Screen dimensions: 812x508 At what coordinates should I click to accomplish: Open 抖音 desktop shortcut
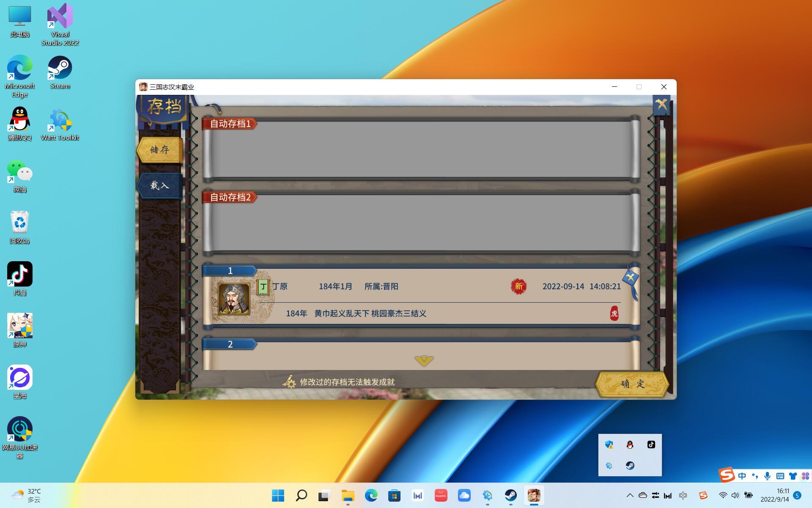click(20, 279)
